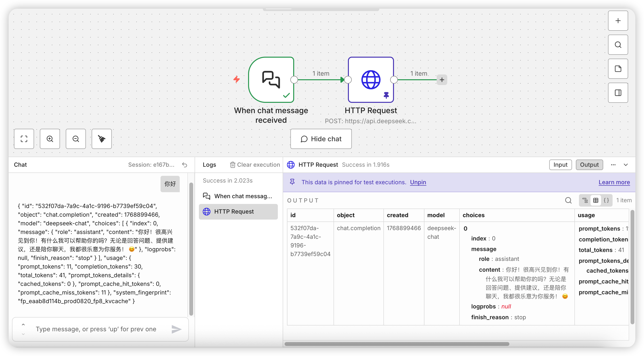Switch output to JSON view
Viewport: 644px width, 356px height.
pos(607,200)
